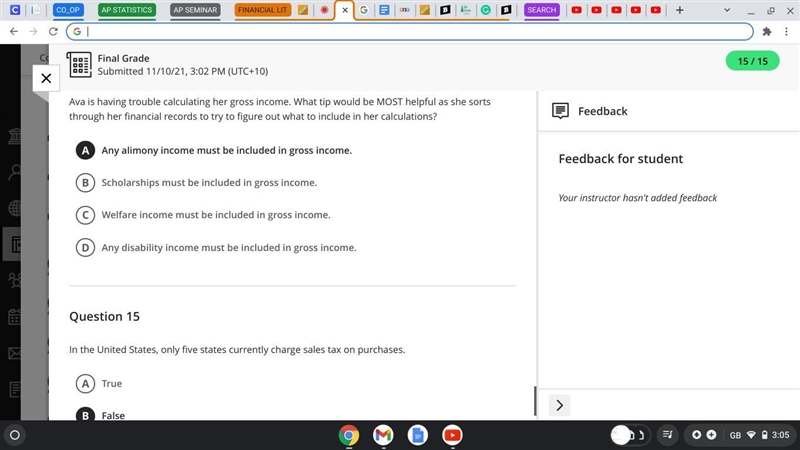
Task: Open the Extensions puzzle icon
Action: pos(767,32)
